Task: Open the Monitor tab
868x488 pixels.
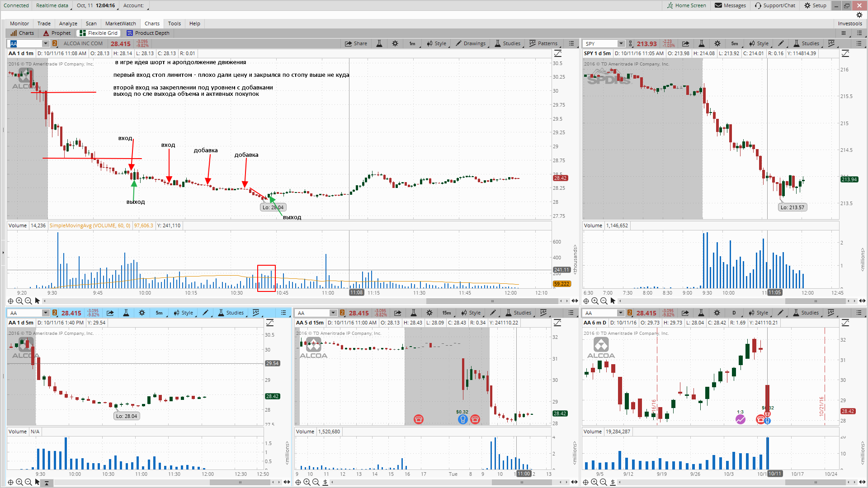Action: 19,23
